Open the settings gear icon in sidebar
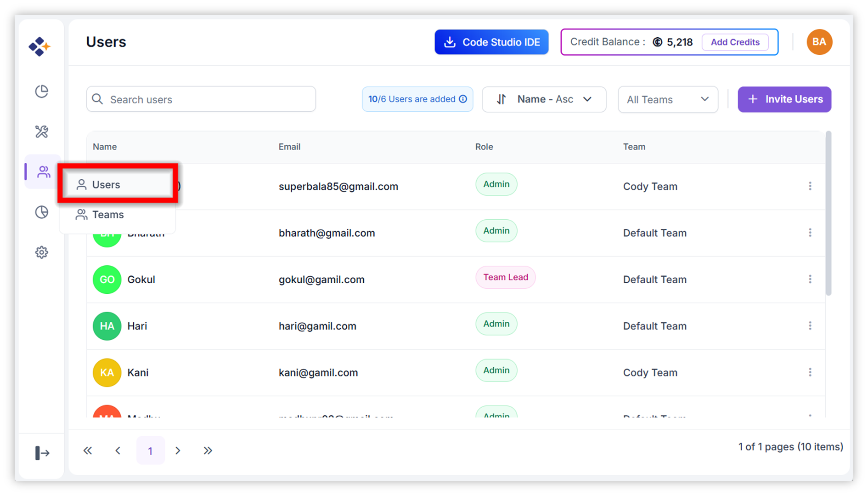This screenshot has height=496, width=868. pos(42,252)
